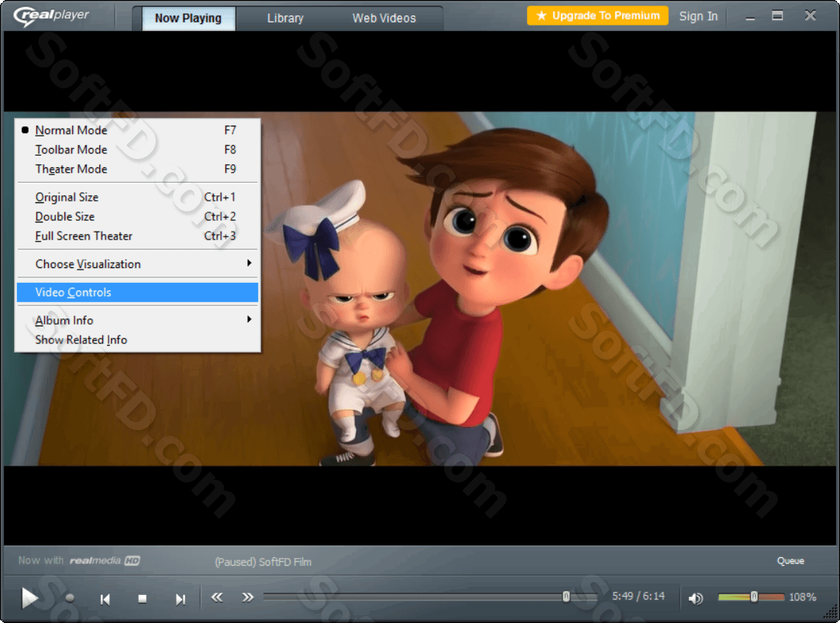Stop the video playback
840x623 pixels.
tap(142, 598)
